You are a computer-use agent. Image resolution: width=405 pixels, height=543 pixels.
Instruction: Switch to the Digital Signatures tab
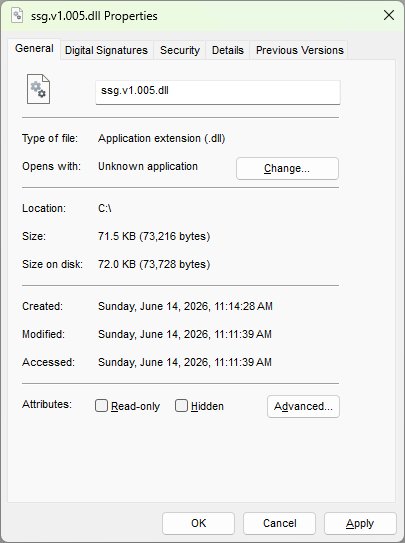(106, 50)
